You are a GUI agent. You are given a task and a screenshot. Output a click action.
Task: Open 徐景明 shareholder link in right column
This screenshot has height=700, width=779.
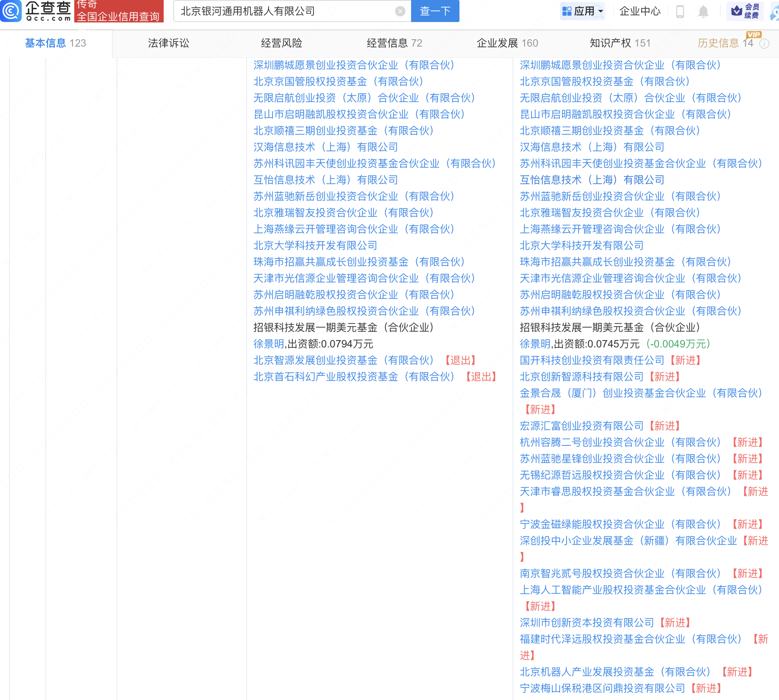tap(535, 344)
